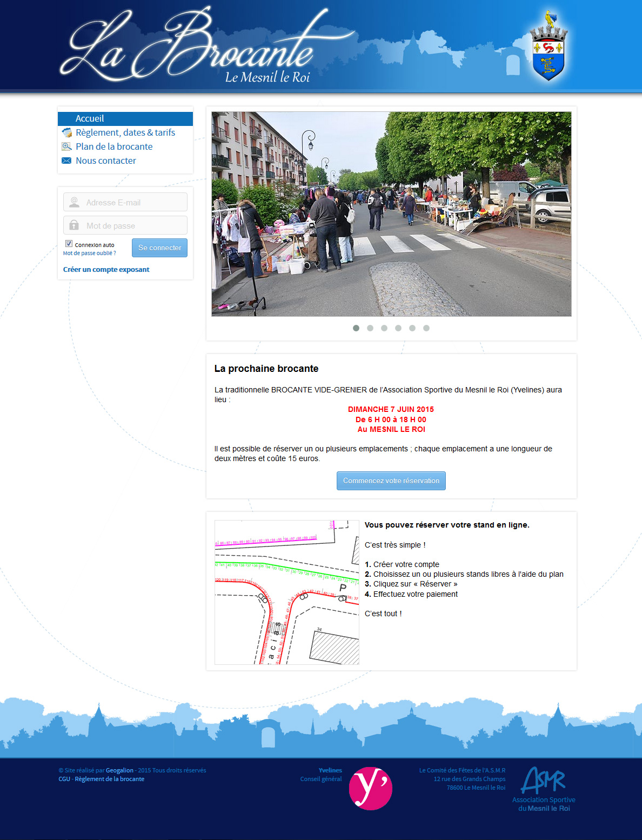Screen dimensions: 642x840
Task: Click step 4. Effectuez votre paiement text
Action: click(411, 594)
